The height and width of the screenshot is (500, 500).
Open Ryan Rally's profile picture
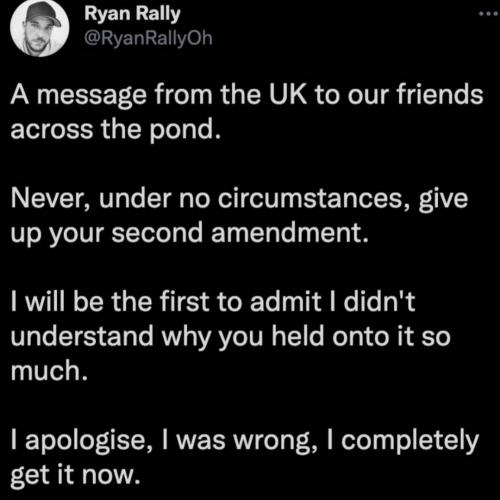(40, 28)
